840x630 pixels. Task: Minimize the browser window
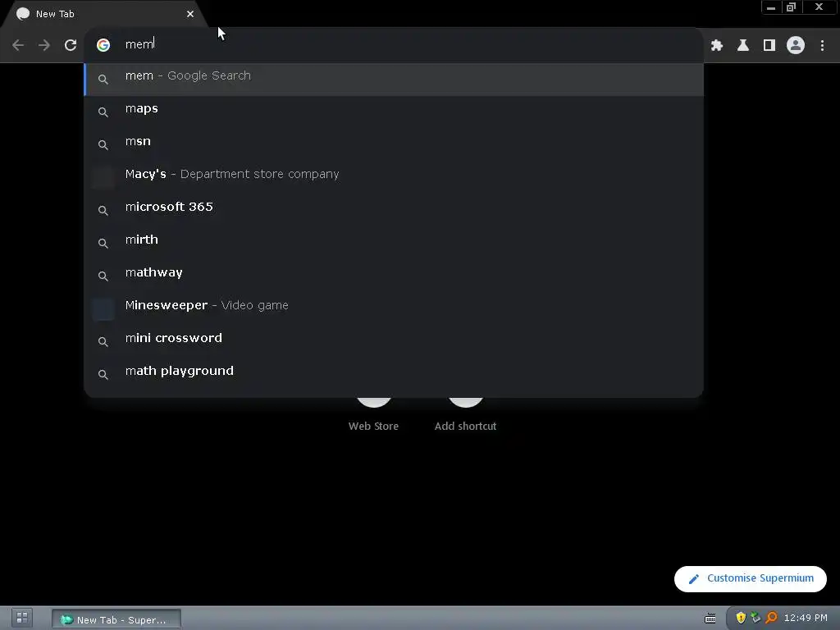[771, 7]
